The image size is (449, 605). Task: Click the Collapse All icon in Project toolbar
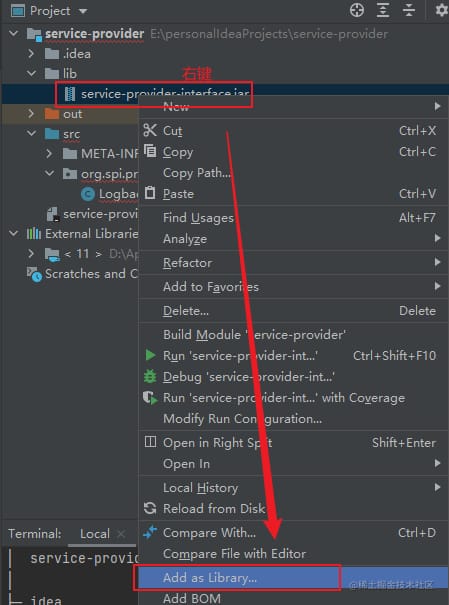408,10
